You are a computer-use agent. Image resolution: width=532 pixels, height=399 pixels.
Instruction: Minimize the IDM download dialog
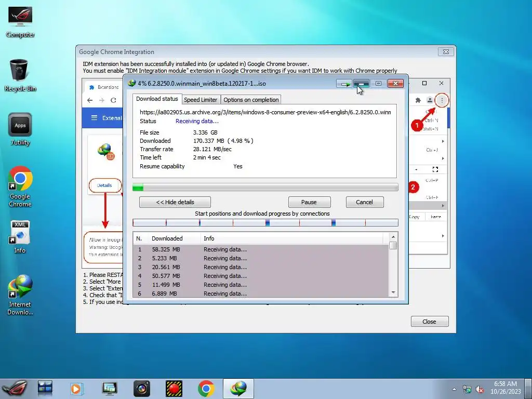[x=361, y=84]
